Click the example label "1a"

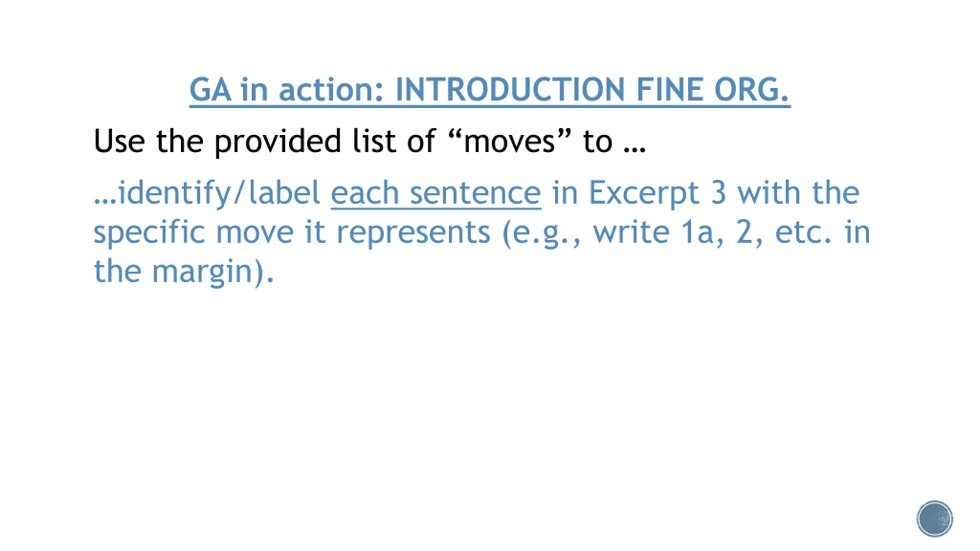[x=697, y=232]
